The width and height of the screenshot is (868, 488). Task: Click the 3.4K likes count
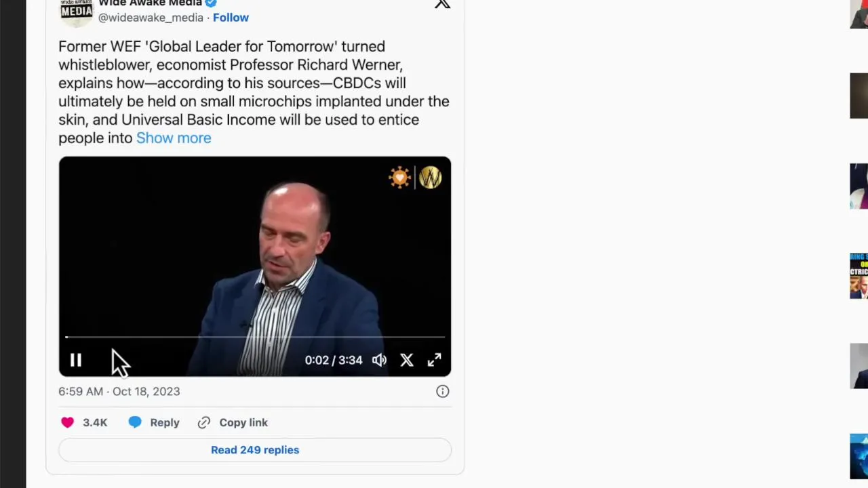coord(95,422)
